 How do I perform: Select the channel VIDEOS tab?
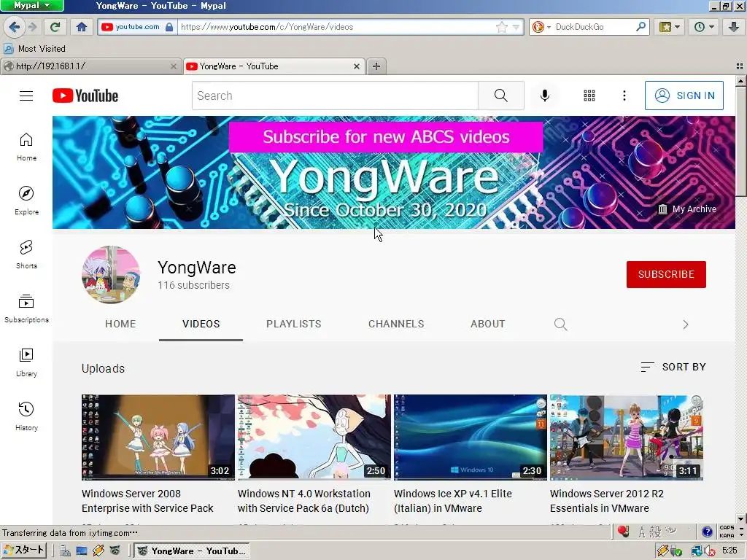[201, 324]
